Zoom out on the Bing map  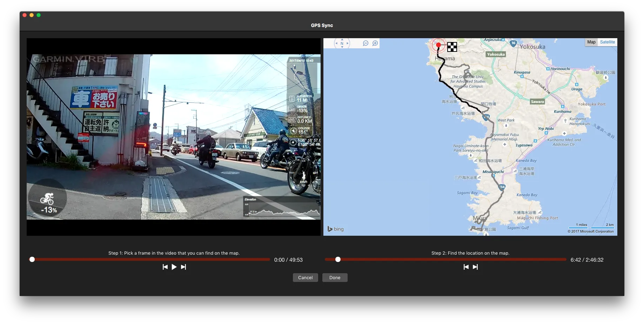[x=365, y=43]
